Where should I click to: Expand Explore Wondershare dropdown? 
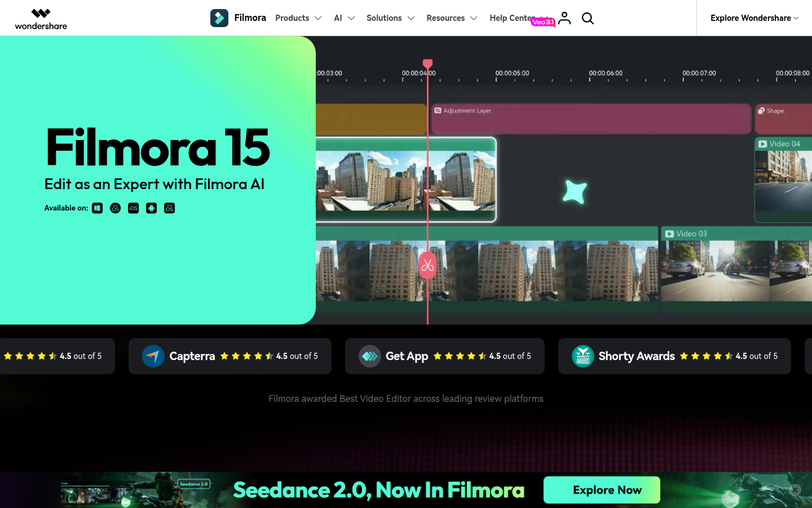pyautogui.click(x=754, y=18)
